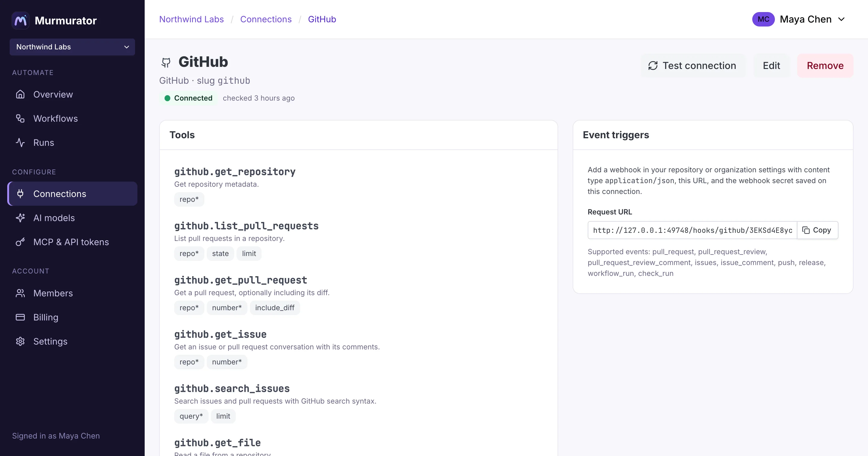
Task: Click the MCP & API tokens key icon
Action: (20, 242)
